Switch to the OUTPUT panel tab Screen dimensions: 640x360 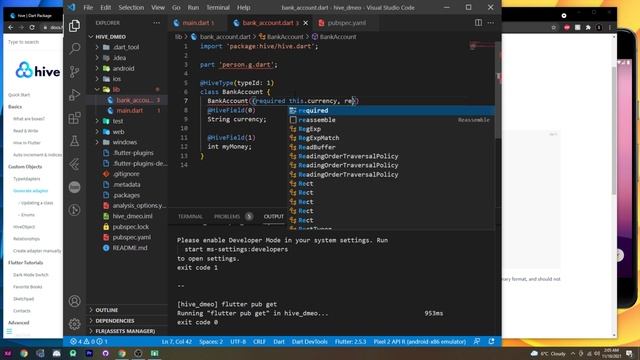point(273,216)
